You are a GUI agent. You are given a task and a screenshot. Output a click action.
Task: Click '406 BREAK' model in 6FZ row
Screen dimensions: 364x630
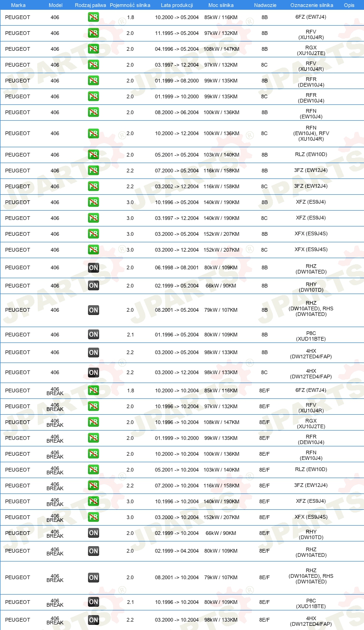(x=55, y=391)
